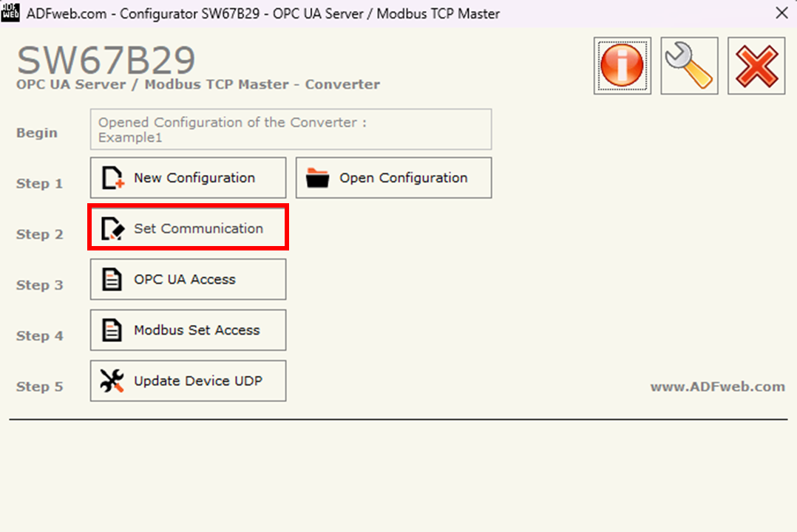
Task: Close the Configurator window
Action: [781, 13]
